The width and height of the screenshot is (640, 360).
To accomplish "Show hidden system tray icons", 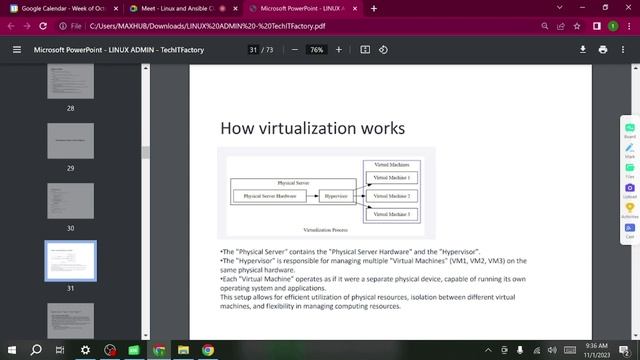I will 488,350.
